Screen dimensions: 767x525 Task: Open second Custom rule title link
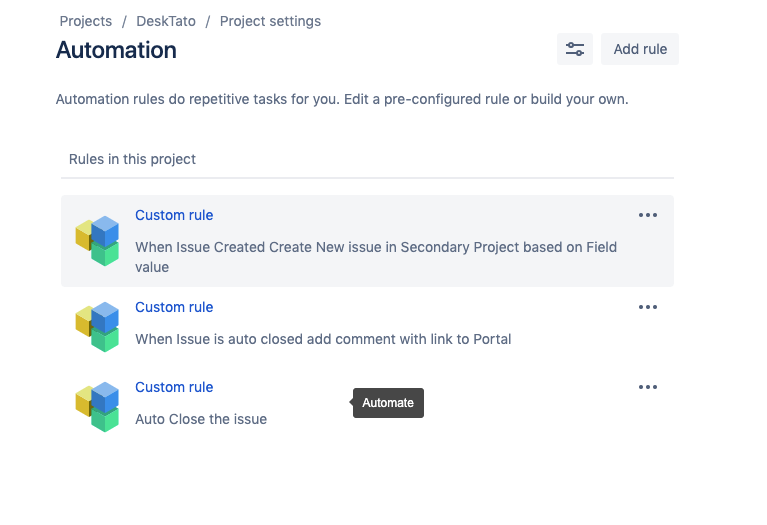(174, 307)
